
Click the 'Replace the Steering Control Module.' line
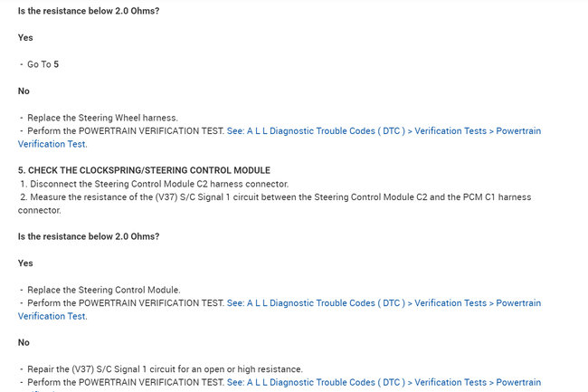104,290
